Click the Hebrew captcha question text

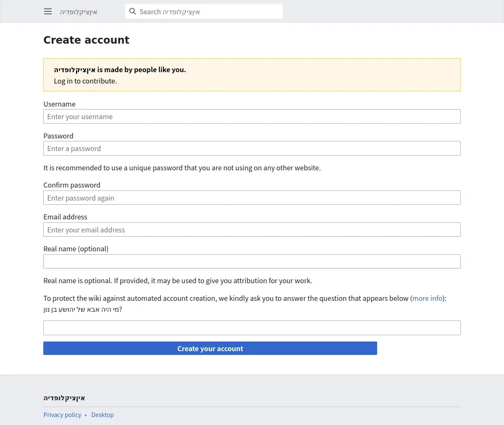click(83, 310)
